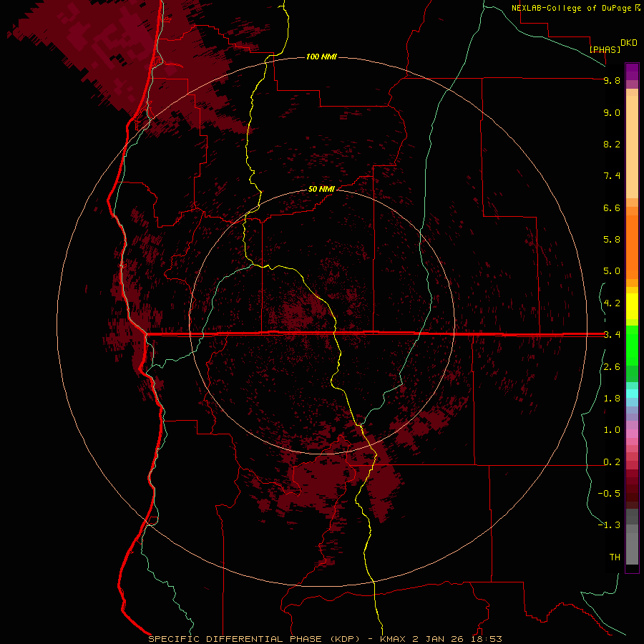Click the 5.0 legend value
The image size is (644, 644).
[x=612, y=271]
